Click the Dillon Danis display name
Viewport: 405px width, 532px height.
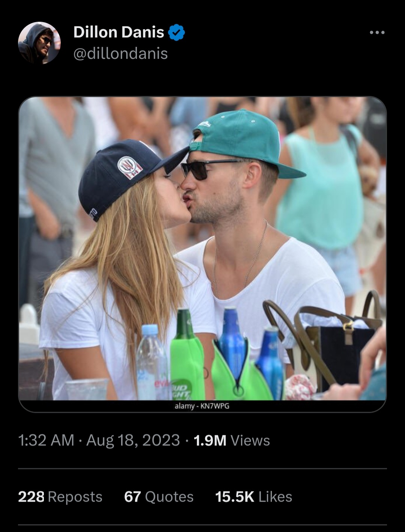[x=119, y=32]
